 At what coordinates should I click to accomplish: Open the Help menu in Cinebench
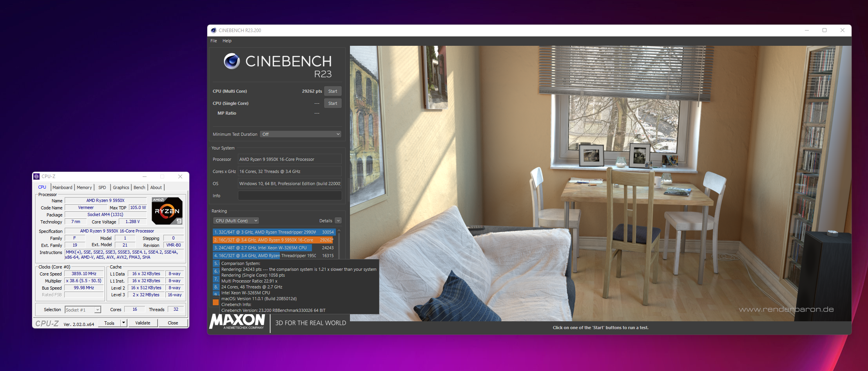227,41
